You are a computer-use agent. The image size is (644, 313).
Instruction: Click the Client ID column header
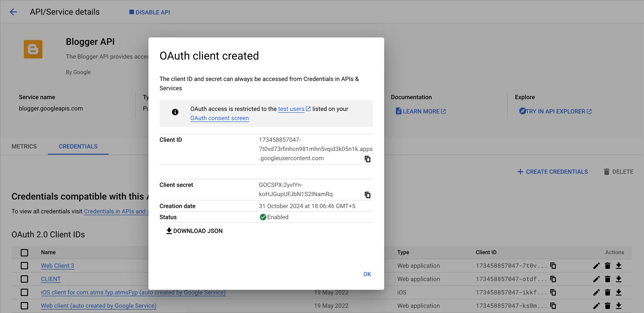tap(486, 252)
